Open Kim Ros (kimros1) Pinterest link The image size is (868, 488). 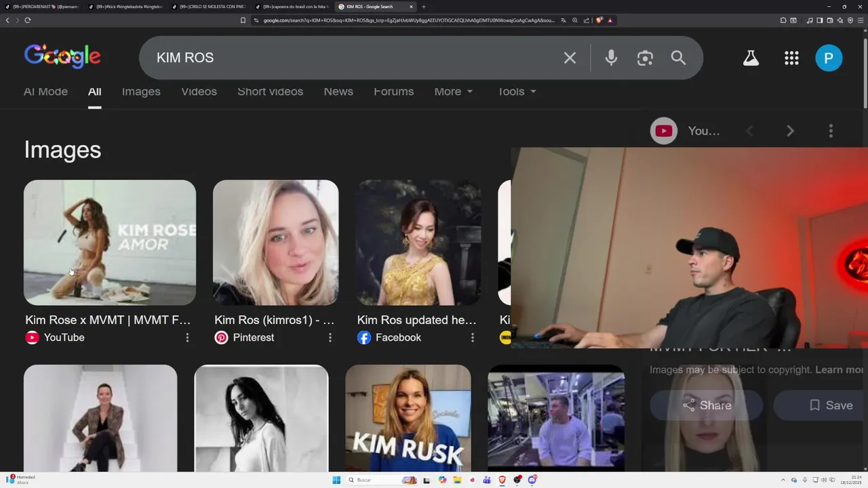[x=274, y=320]
